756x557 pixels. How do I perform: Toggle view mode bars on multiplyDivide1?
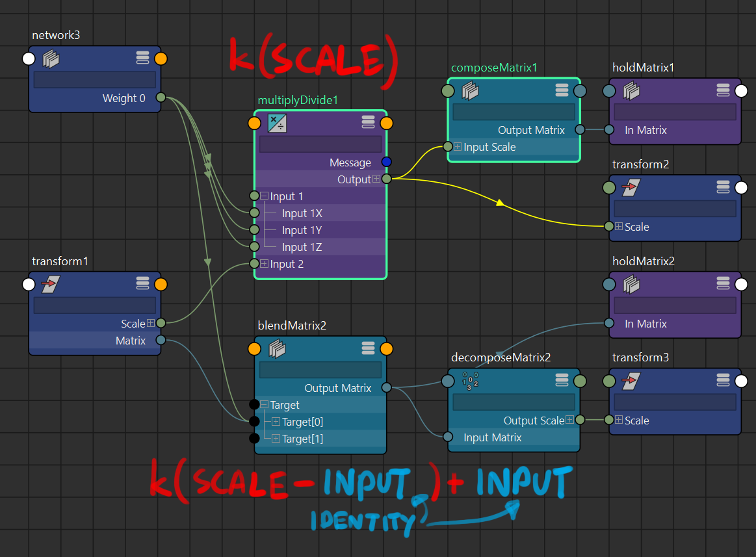pos(368,123)
